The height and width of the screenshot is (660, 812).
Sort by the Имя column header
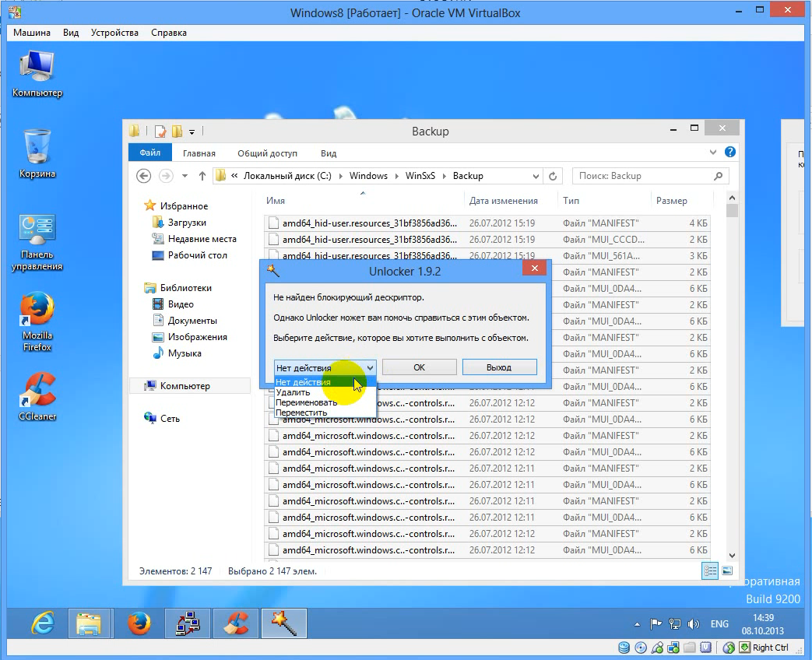click(363, 201)
